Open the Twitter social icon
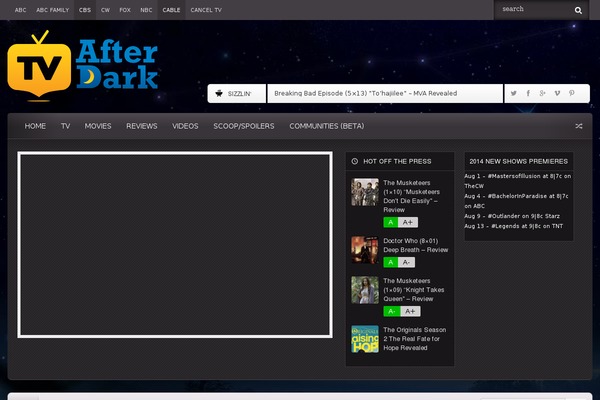Viewport: 600px width, 400px height. coord(514,93)
